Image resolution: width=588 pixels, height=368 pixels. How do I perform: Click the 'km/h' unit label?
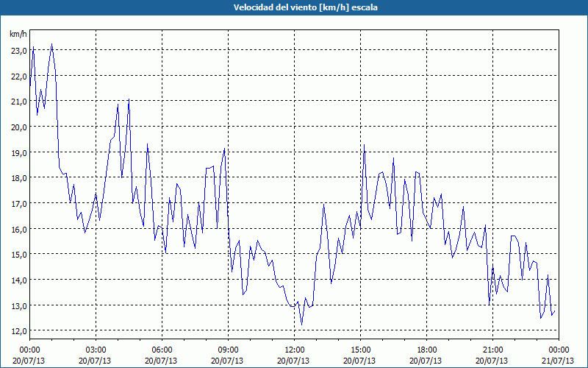pyautogui.click(x=18, y=34)
